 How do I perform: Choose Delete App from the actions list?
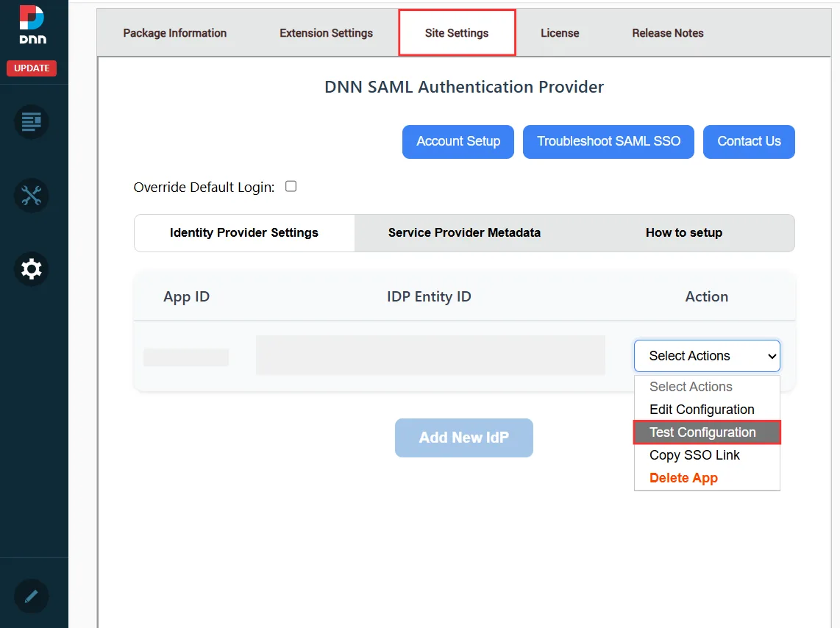pos(707,477)
